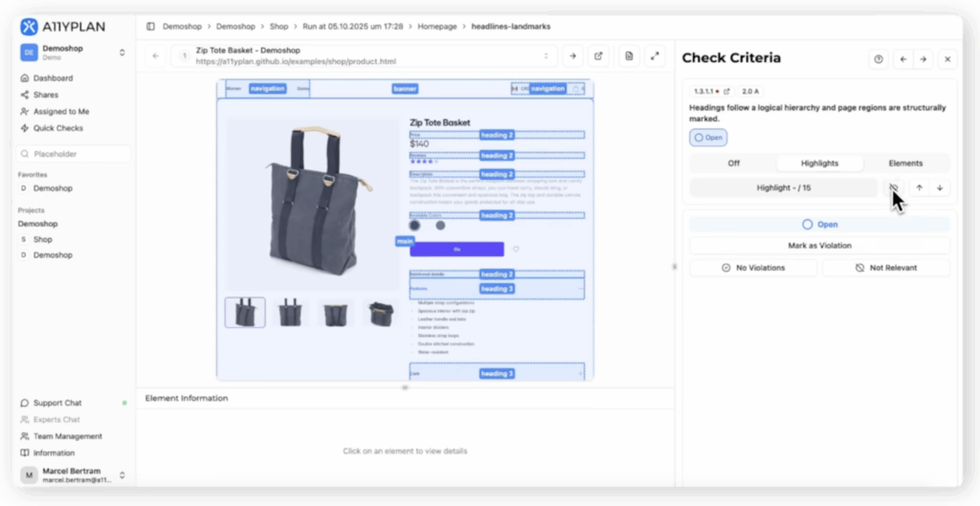Toggle highlight visibility eye icon

(x=893, y=187)
